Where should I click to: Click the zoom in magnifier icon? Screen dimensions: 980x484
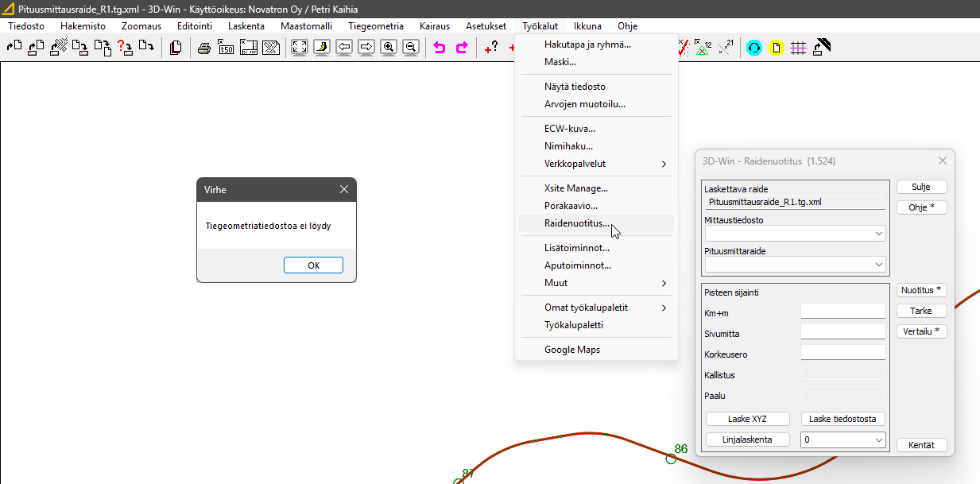tap(389, 48)
